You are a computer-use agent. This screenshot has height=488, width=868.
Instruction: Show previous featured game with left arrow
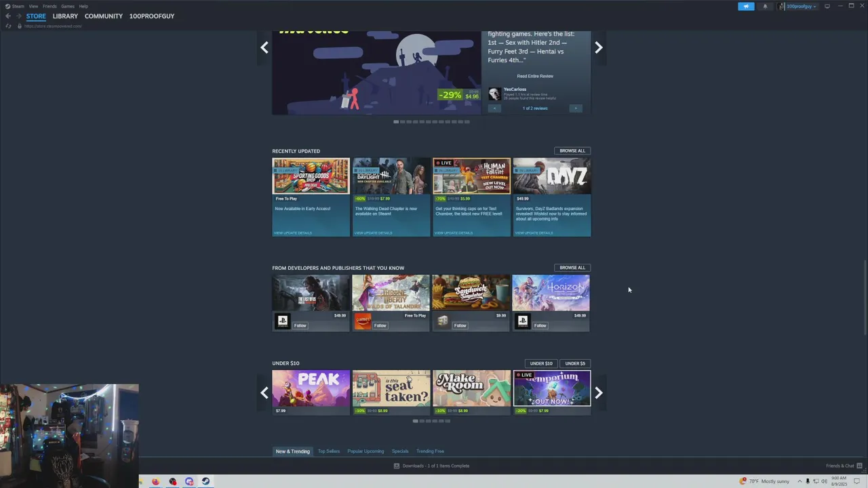[264, 47]
